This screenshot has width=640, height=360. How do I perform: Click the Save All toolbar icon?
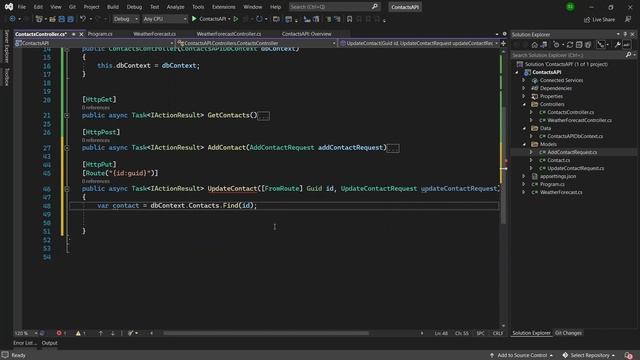pyautogui.click(x=70, y=19)
